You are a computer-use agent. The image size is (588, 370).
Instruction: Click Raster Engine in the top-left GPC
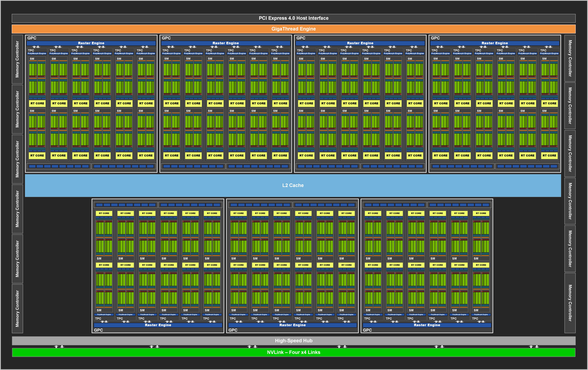point(91,43)
